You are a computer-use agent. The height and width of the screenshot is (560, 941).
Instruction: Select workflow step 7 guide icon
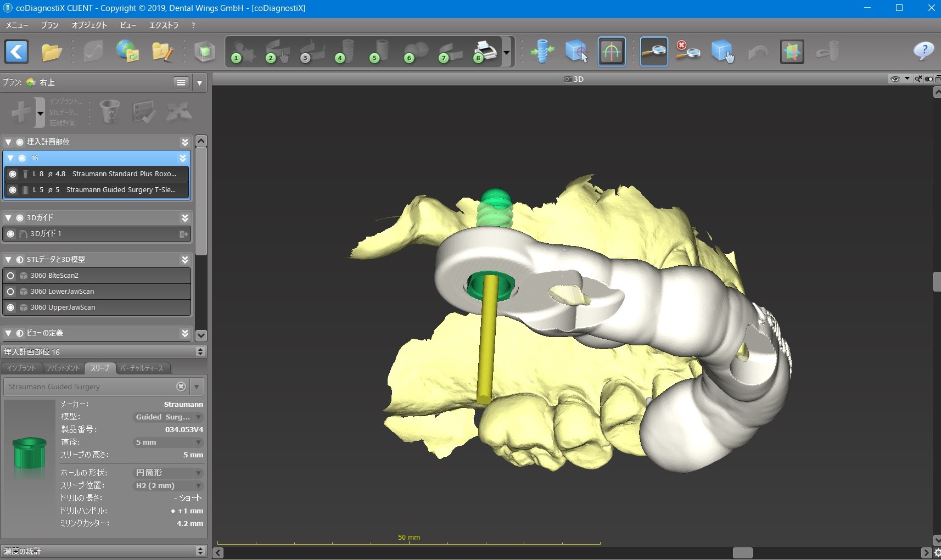450,52
